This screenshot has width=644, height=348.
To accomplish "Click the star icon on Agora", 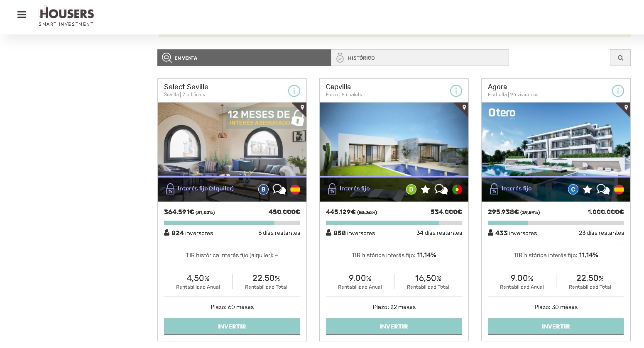I will (587, 190).
